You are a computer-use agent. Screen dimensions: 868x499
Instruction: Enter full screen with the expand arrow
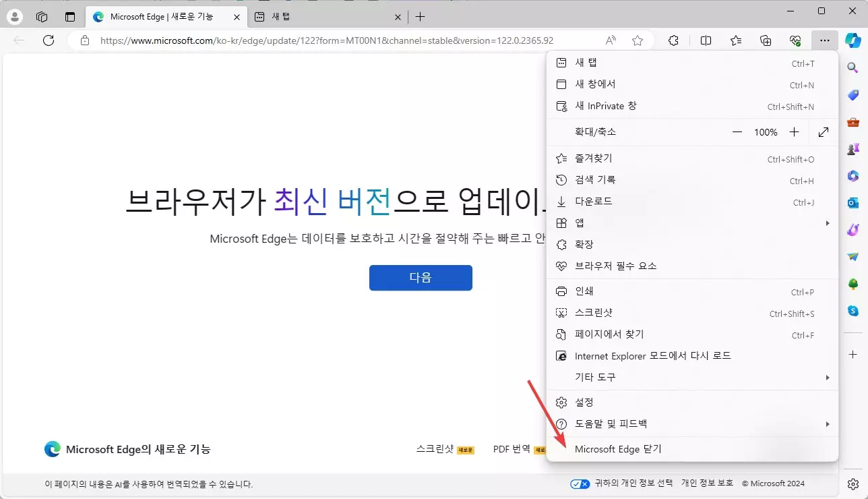824,132
